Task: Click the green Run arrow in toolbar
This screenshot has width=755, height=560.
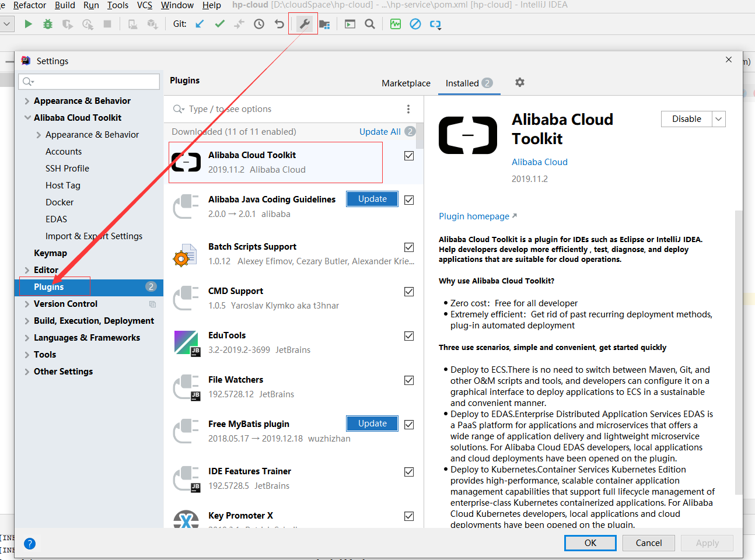Action: coord(28,24)
